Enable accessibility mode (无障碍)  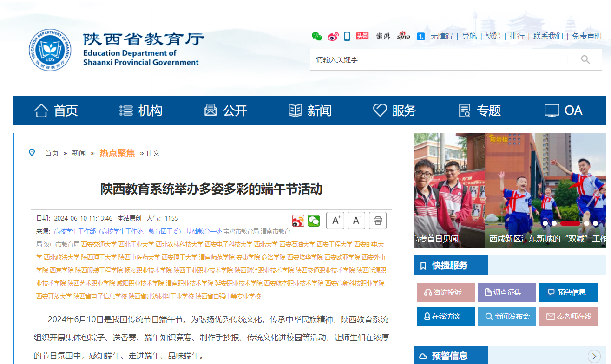coord(441,36)
